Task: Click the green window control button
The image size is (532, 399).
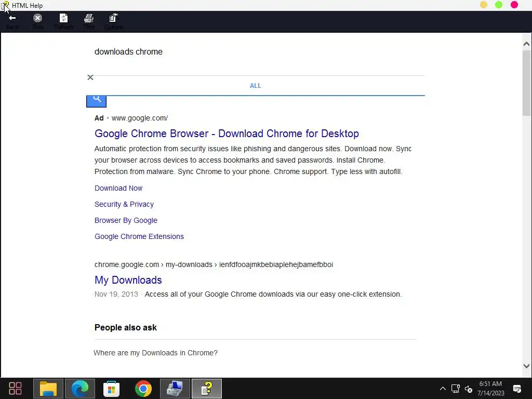Action: pos(499,5)
